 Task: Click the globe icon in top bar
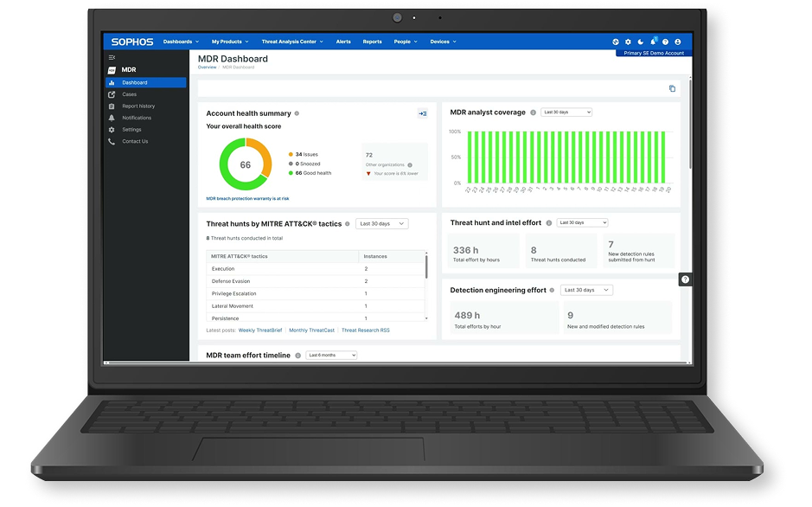tap(616, 42)
